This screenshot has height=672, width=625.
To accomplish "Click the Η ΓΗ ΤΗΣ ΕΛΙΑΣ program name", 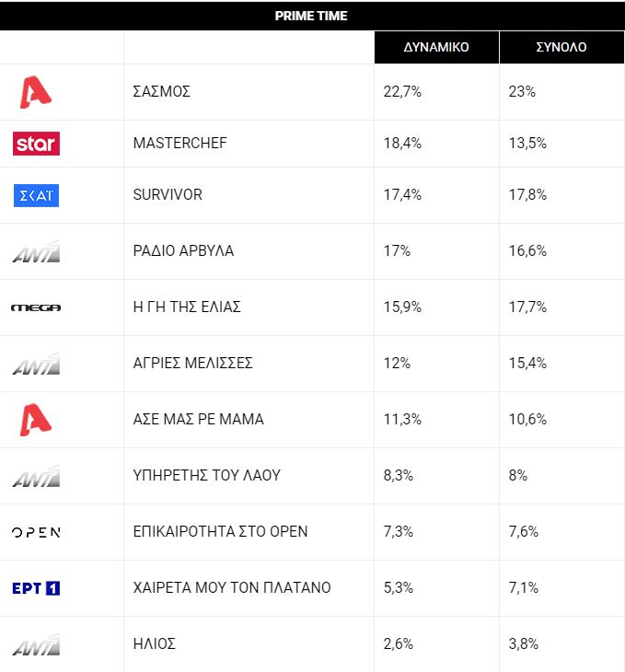I will click(187, 307).
